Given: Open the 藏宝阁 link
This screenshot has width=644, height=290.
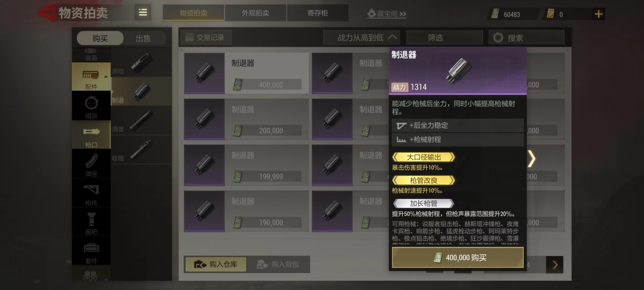Looking at the screenshot, I should pos(387,13).
